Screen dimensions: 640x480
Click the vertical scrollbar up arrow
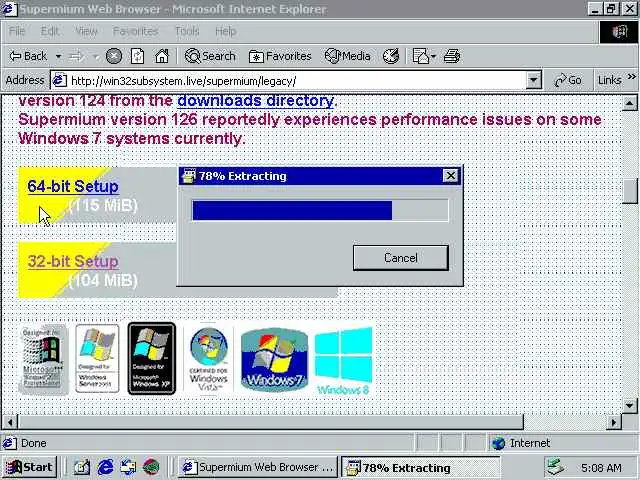point(629,104)
